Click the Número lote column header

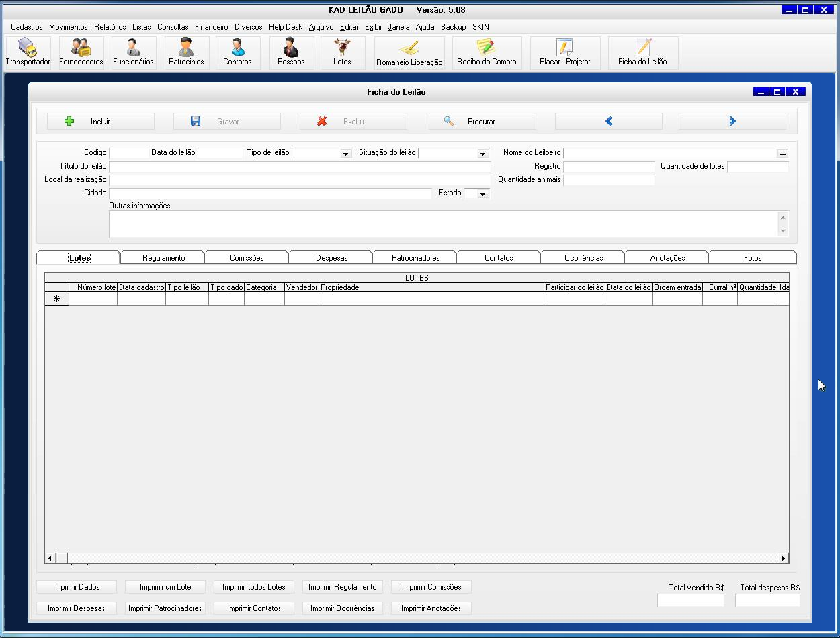coord(93,287)
